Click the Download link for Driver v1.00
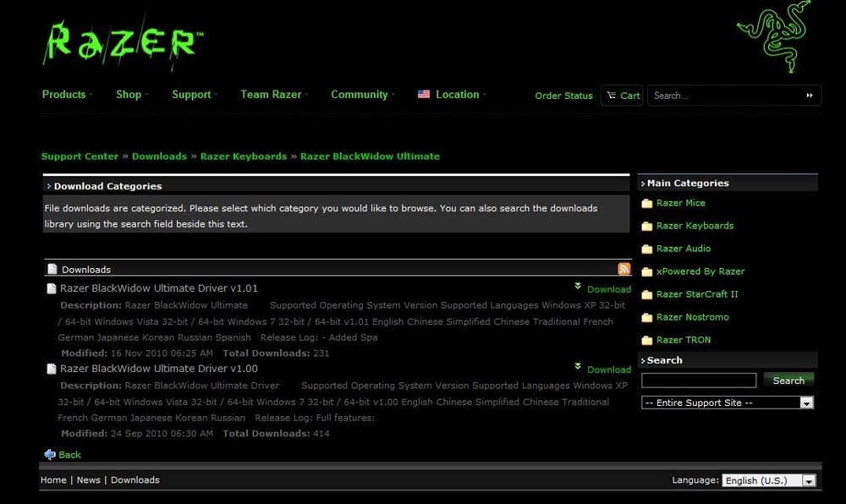Image resolution: width=846 pixels, height=504 pixels. [x=609, y=370]
